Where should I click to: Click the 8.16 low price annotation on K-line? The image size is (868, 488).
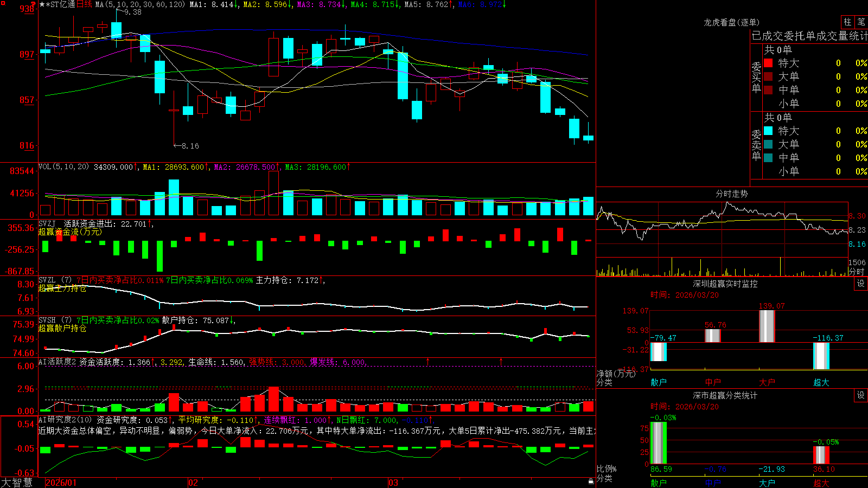click(190, 146)
